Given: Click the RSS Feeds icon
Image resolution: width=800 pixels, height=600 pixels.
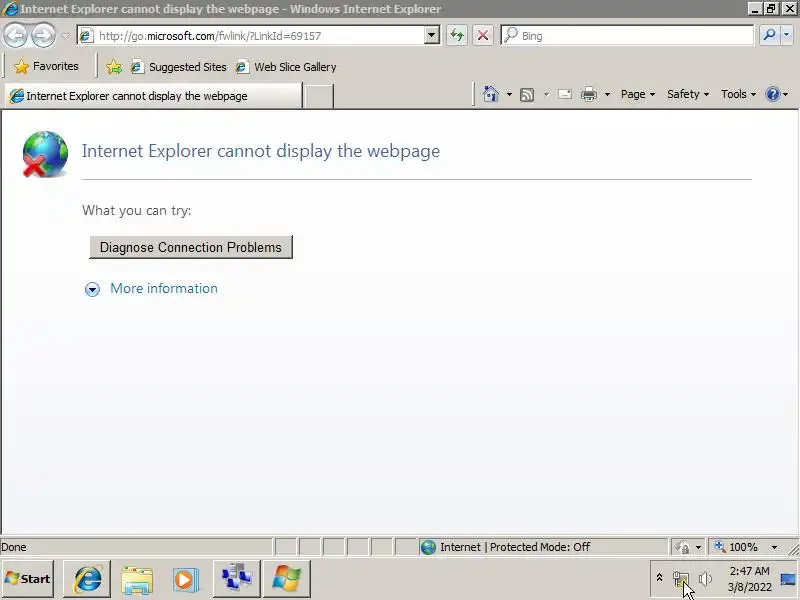Looking at the screenshot, I should coord(527,95).
